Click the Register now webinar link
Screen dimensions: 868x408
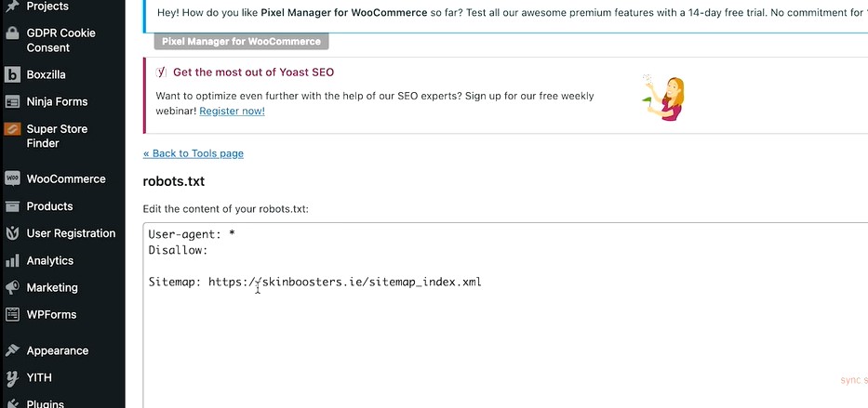coord(232,111)
